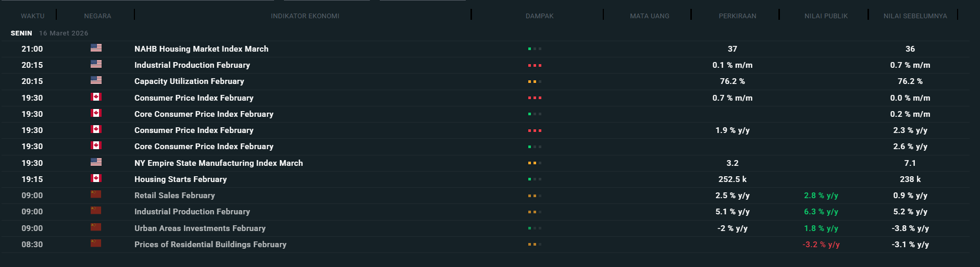Open NY Empire State Manufacturing Index March
Image resolution: width=980 pixels, height=267 pixels.
218,163
